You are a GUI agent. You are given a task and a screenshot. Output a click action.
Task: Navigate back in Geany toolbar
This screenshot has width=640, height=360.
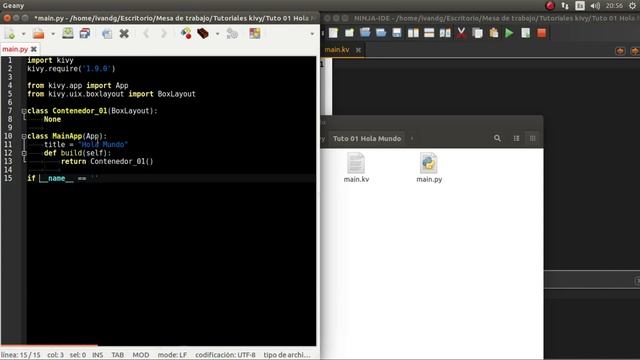point(146,33)
